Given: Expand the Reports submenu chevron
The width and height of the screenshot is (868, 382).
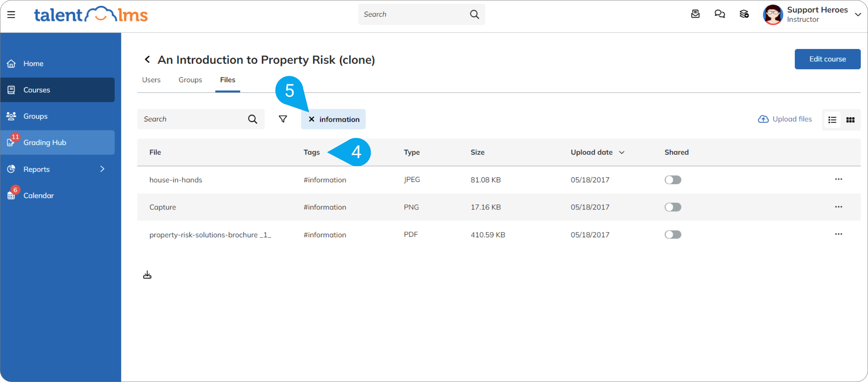Looking at the screenshot, I should (x=102, y=169).
